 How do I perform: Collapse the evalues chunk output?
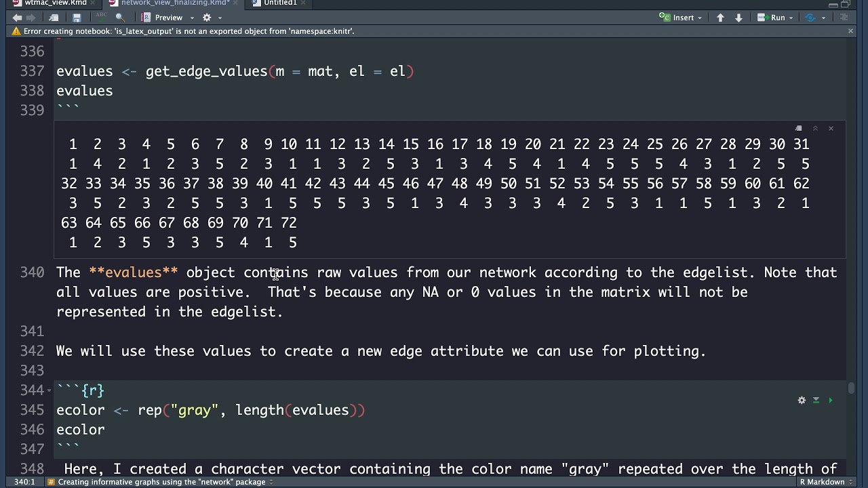tap(815, 128)
